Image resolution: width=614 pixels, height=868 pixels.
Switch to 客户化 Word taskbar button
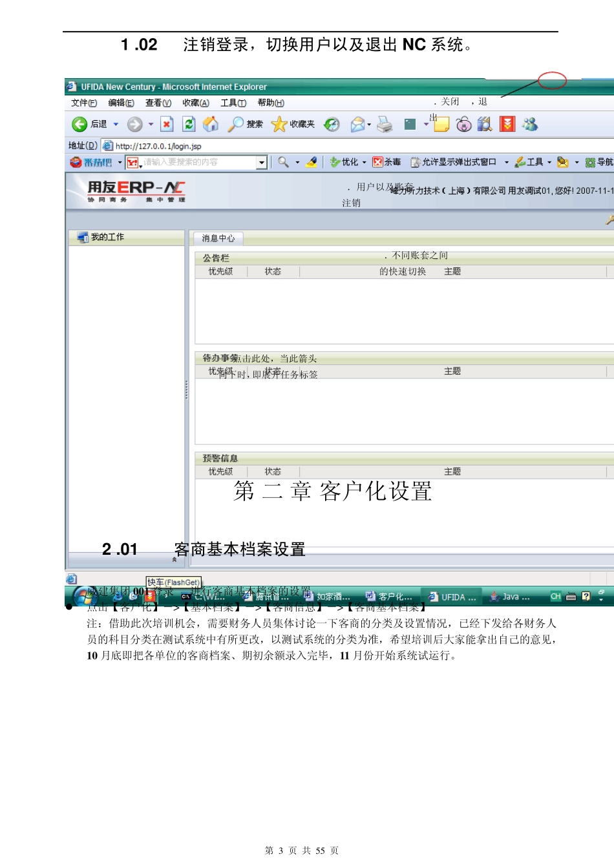(x=389, y=597)
